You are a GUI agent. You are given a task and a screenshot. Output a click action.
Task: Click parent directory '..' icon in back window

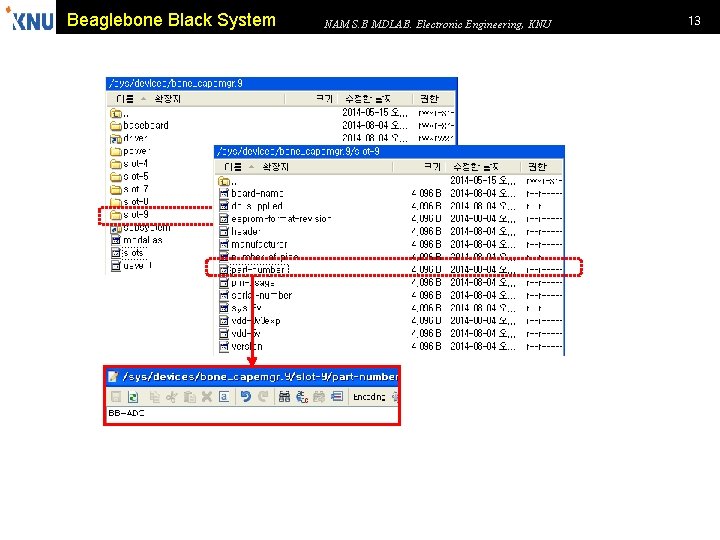click(116, 113)
